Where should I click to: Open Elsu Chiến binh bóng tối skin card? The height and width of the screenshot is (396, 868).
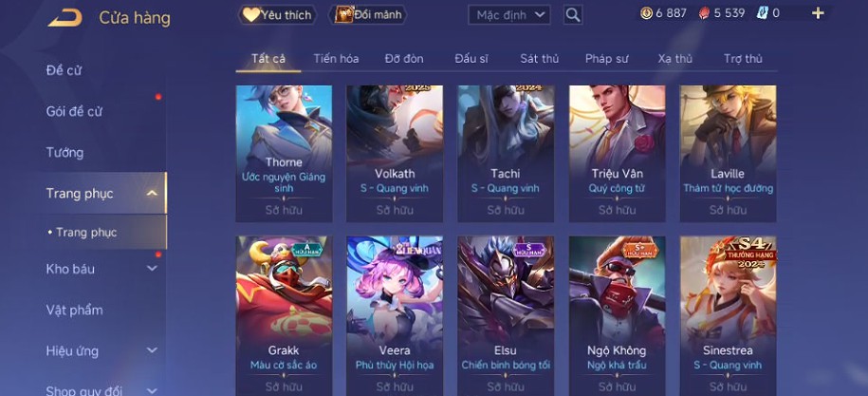click(x=506, y=315)
